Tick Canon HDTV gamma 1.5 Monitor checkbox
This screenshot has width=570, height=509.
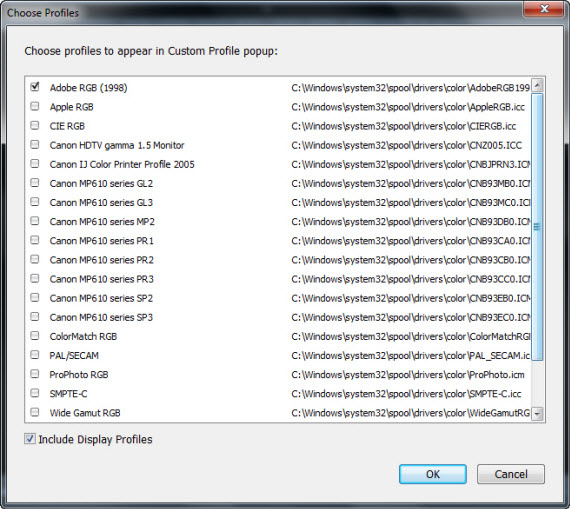[35, 145]
